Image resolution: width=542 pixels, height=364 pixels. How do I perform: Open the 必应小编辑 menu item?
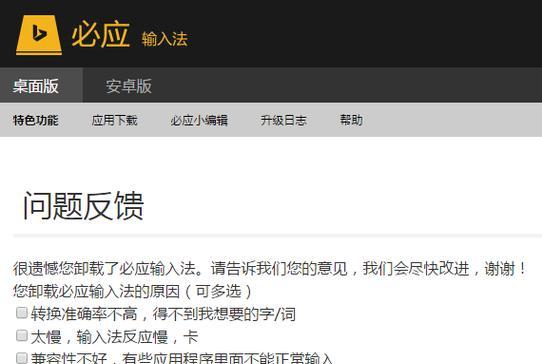[x=199, y=120]
